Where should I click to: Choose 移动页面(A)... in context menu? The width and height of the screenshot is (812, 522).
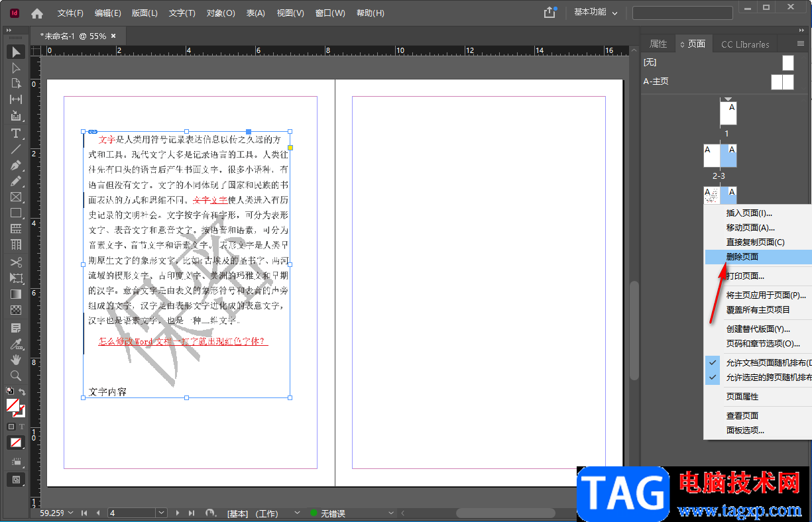(758, 228)
